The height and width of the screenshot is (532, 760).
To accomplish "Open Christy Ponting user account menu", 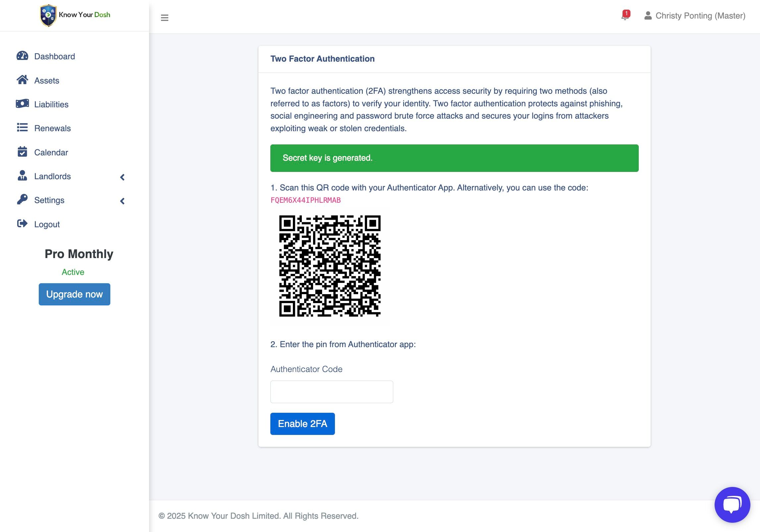I will pos(695,16).
